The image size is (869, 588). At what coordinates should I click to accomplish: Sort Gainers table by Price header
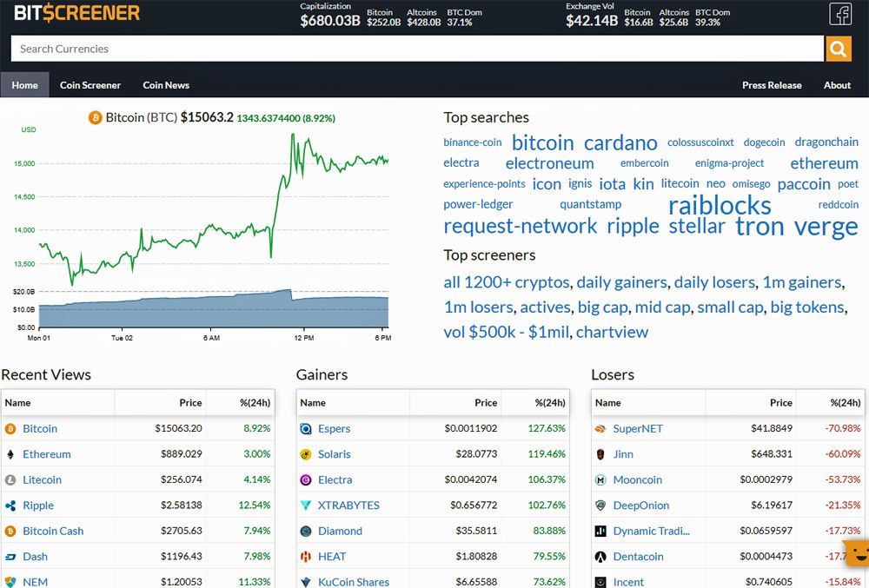pyautogui.click(x=486, y=402)
